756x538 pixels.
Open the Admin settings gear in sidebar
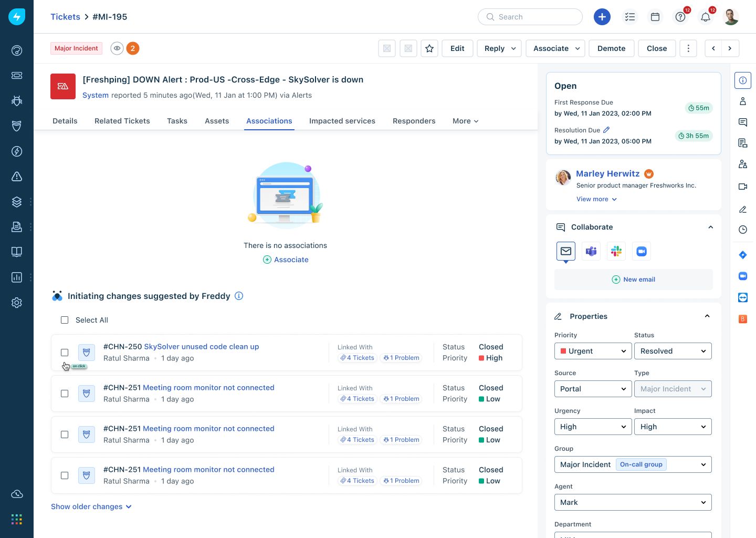17,303
